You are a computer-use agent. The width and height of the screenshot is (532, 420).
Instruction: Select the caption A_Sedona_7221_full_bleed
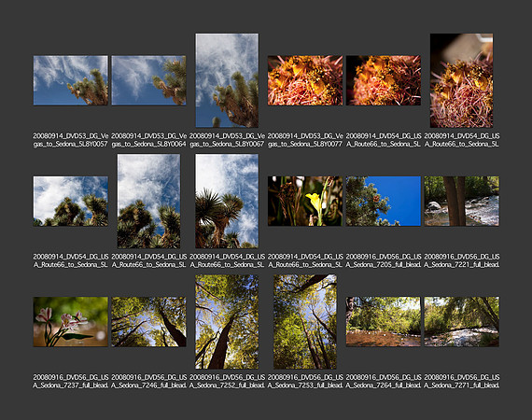(x=461, y=260)
